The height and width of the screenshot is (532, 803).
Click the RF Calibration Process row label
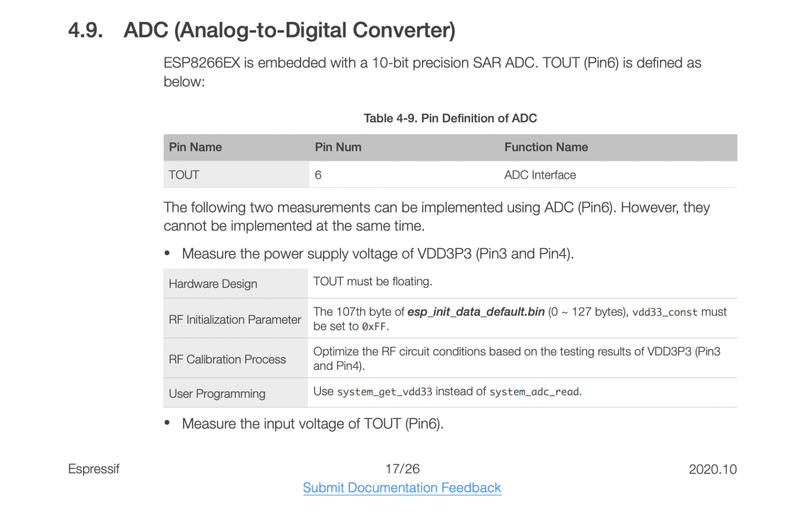[227, 360]
